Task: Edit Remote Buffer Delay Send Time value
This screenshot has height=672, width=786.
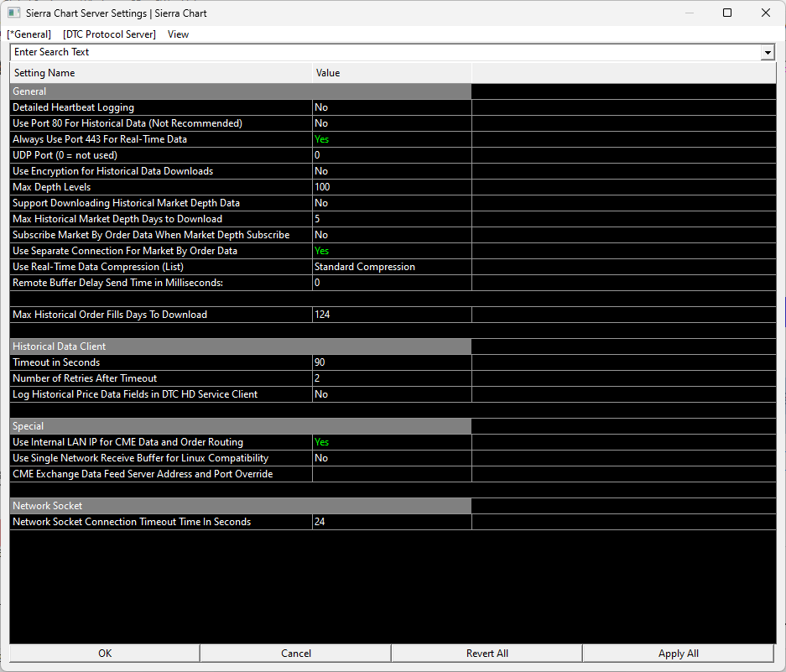Action: 392,283
